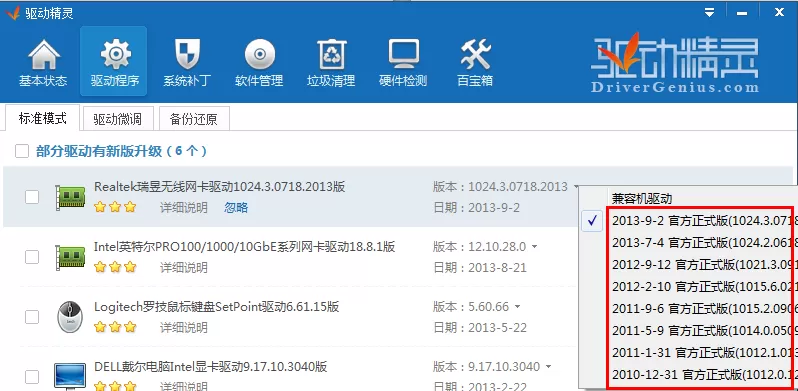Select the 驱动程序 gear section
Screen dimensions: 798x391
pos(114,62)
